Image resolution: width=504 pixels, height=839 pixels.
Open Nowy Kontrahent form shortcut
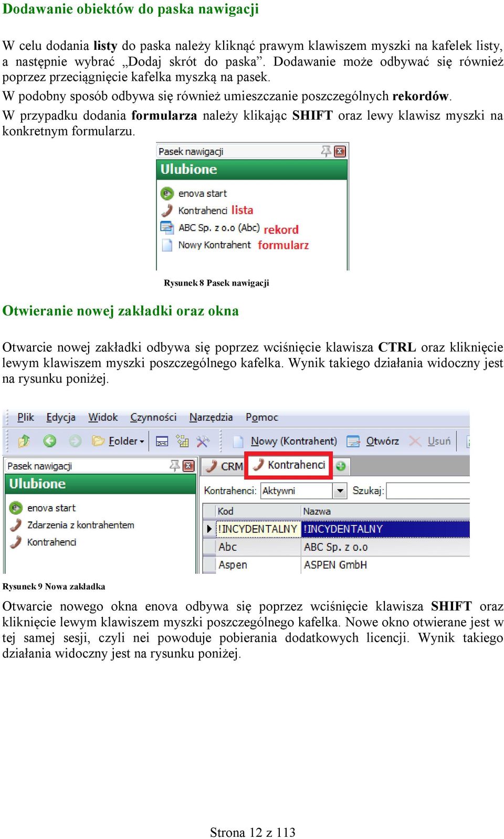(x=206, y=245)
